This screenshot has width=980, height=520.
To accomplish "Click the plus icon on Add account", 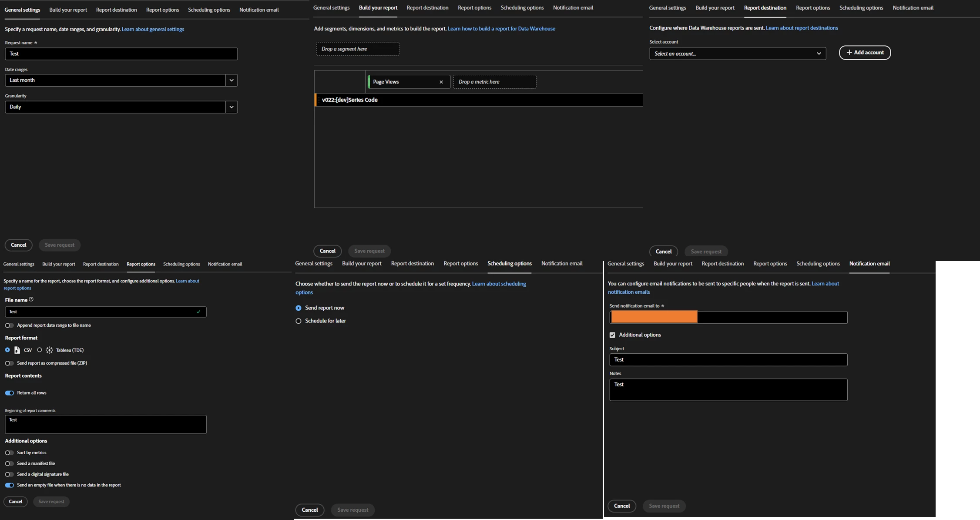I will [x=849, y=53].
